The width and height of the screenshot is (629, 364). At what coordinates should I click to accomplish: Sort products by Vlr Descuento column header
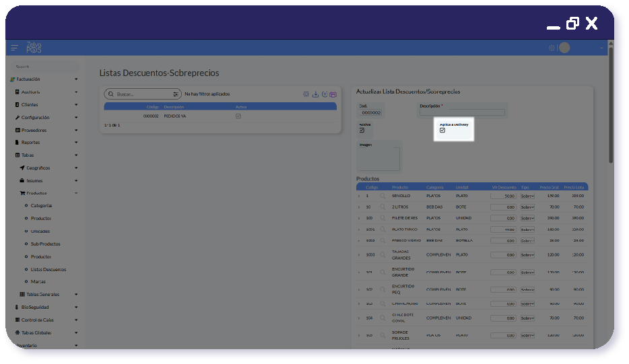point(504,188)
